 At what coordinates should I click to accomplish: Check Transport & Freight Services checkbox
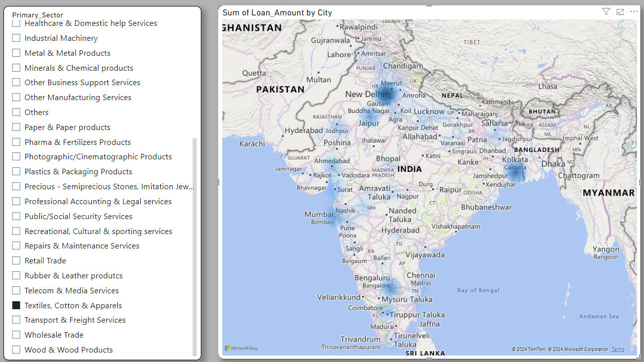point(16,320)
